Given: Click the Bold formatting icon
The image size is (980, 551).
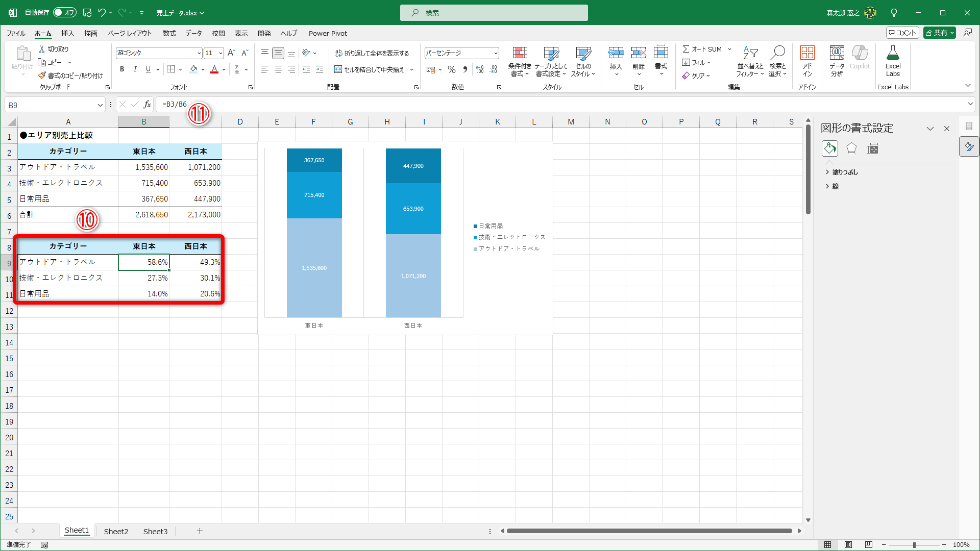Looking at the screenshot, I should tap(122, 69).
